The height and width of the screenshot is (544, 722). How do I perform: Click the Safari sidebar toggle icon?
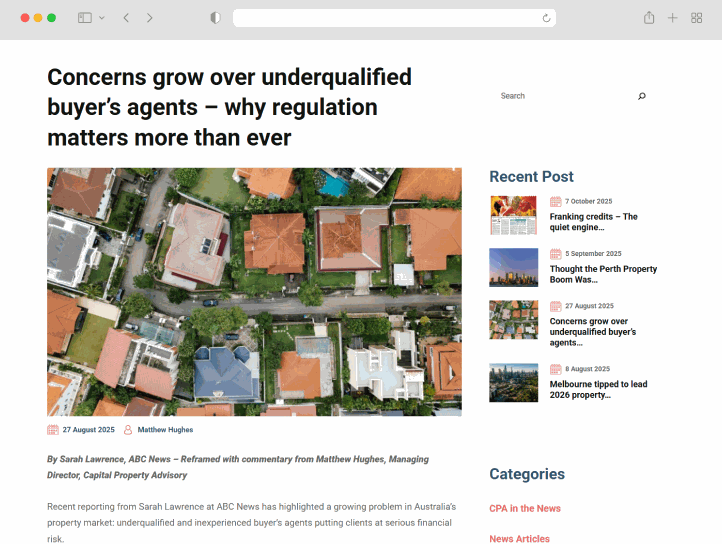(x=84, y=18)
